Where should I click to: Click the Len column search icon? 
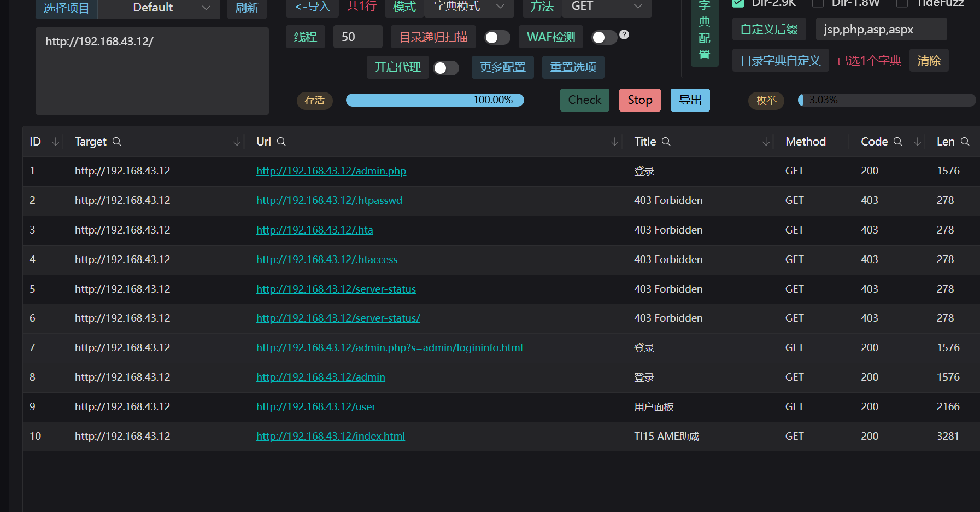click(965, 142)
